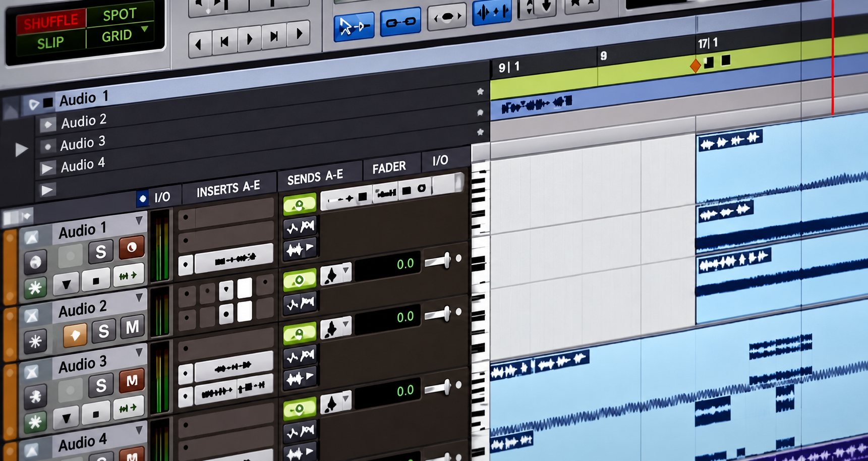Click the green waveform arrow button on Audio 3
868x461 pixels.
(128, 408)
